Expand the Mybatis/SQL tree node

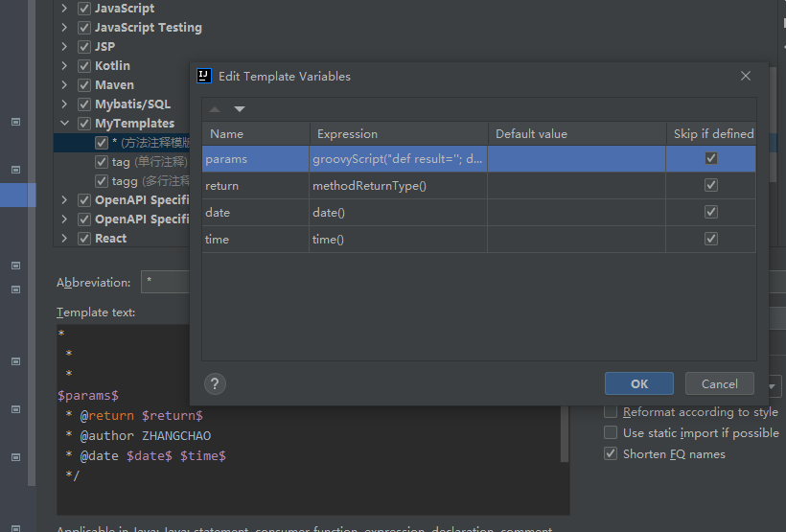click(x=64, y=104)
